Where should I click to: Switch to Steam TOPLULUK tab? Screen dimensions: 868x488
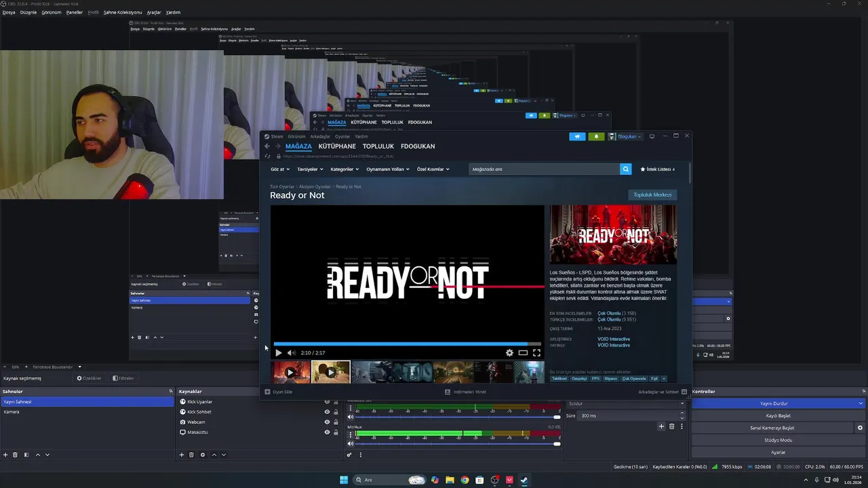(378, 146)
